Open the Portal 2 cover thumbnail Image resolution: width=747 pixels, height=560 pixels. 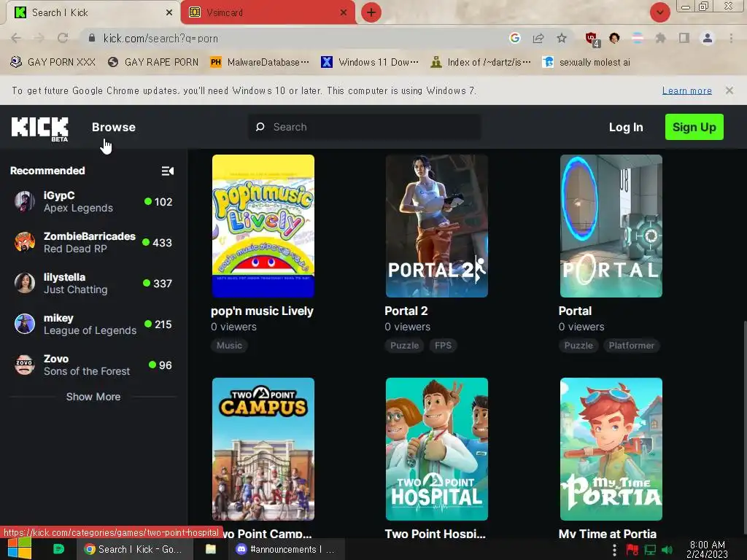pos(436,226)
